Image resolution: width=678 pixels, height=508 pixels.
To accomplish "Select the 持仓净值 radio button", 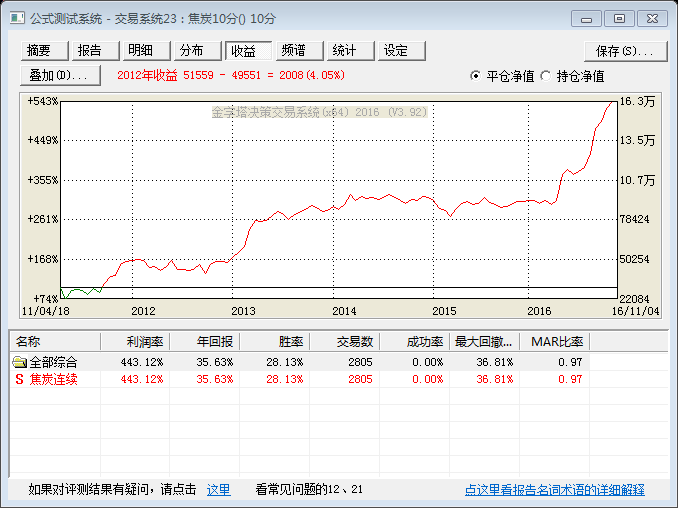I will pyautogui.click(x=546, y=76).
